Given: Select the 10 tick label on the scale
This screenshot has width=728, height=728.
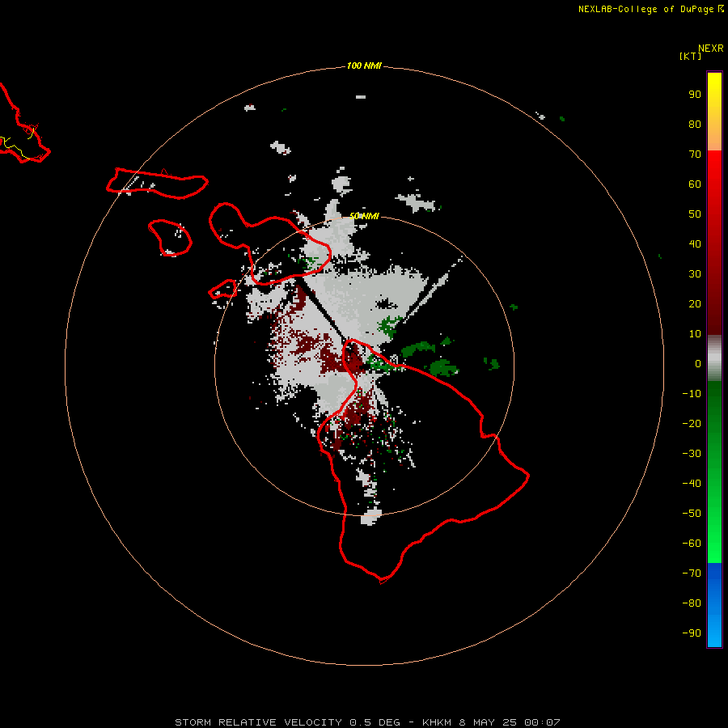Looking at the screenshot, I should [695, 334].
